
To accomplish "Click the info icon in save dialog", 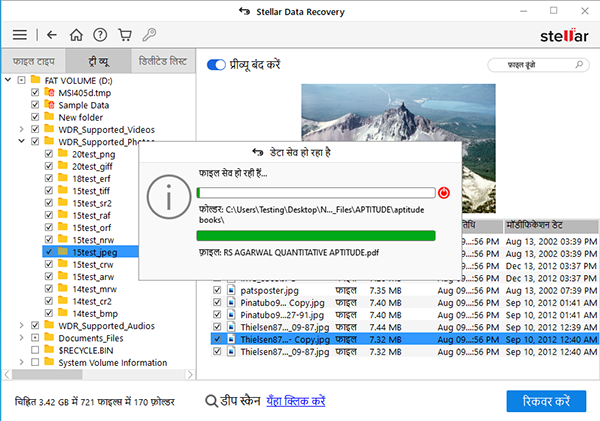I will 169,197.
